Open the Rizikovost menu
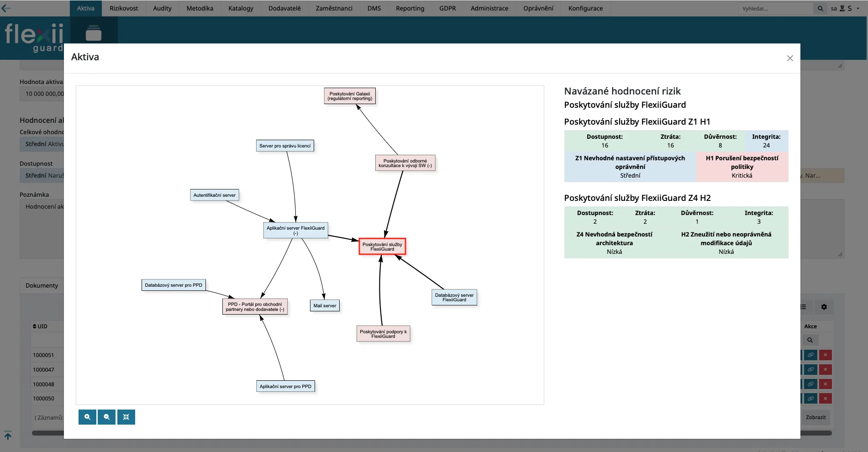This screenshot has height=452, width=868. [x=124, y=8]
